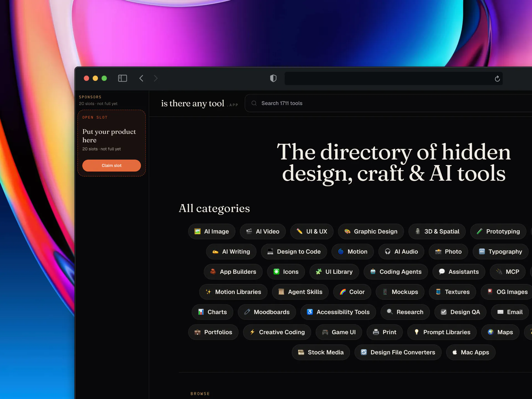Select the MCP category chip
This screenshot has height=399, width=532.
pos(508,272)
